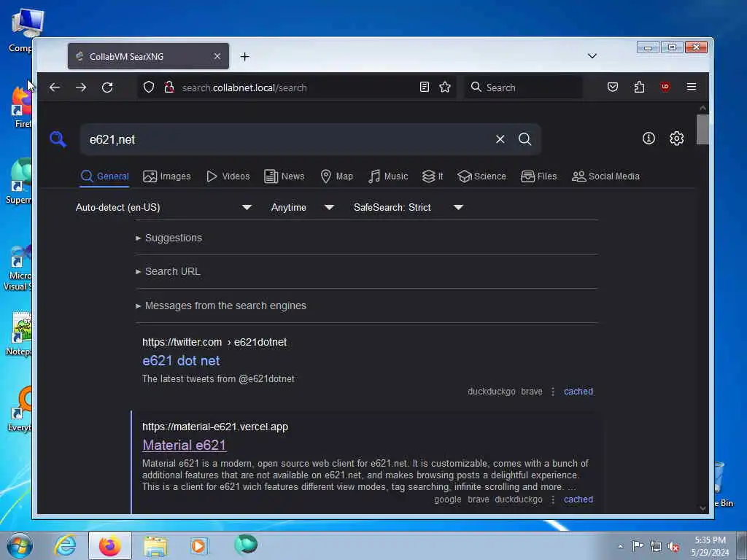Open the Material e621 result link
Image resolution: width=747 pixels, height=560 pixels.
[x=184, y=446]
